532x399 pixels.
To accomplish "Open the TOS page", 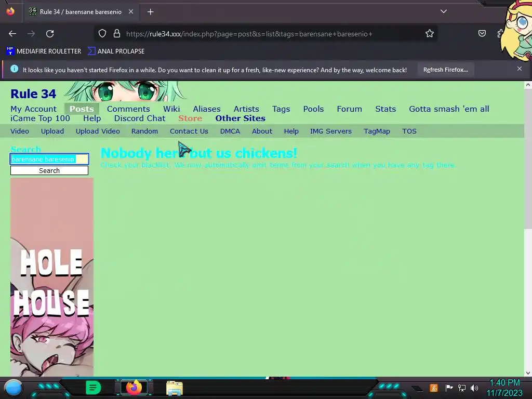I will pos(409,131).
